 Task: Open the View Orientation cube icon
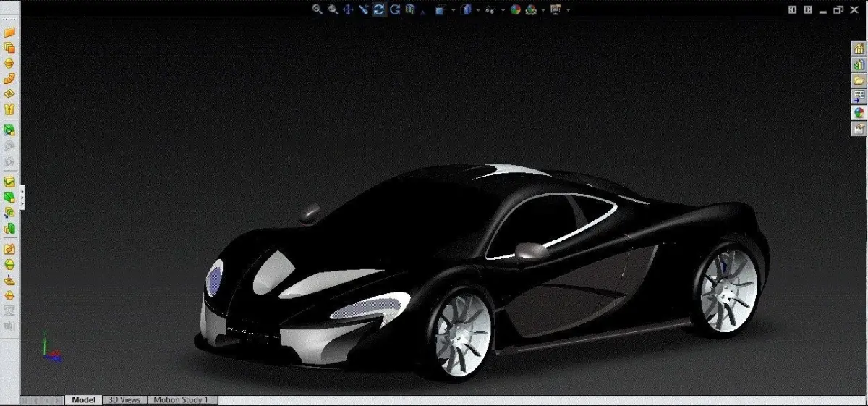click(441, 9)
